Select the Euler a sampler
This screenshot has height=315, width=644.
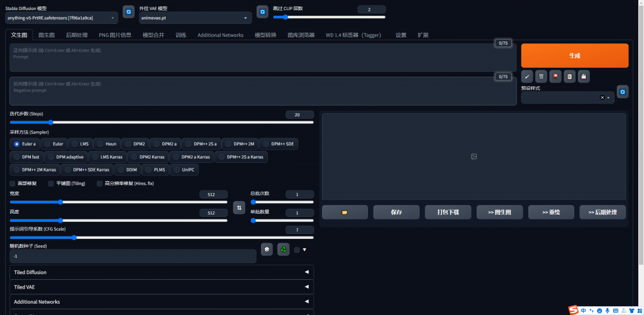click(25, 144)
